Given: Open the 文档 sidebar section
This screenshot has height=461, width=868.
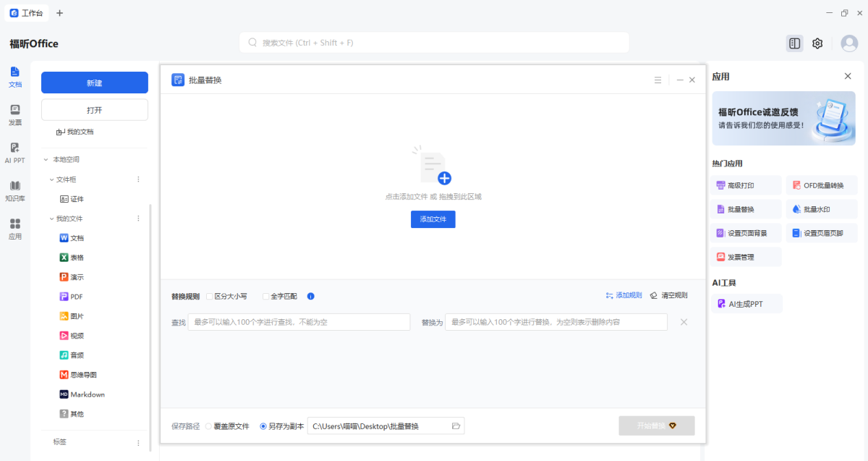Looking at the screenshot, I should [15, 77].
